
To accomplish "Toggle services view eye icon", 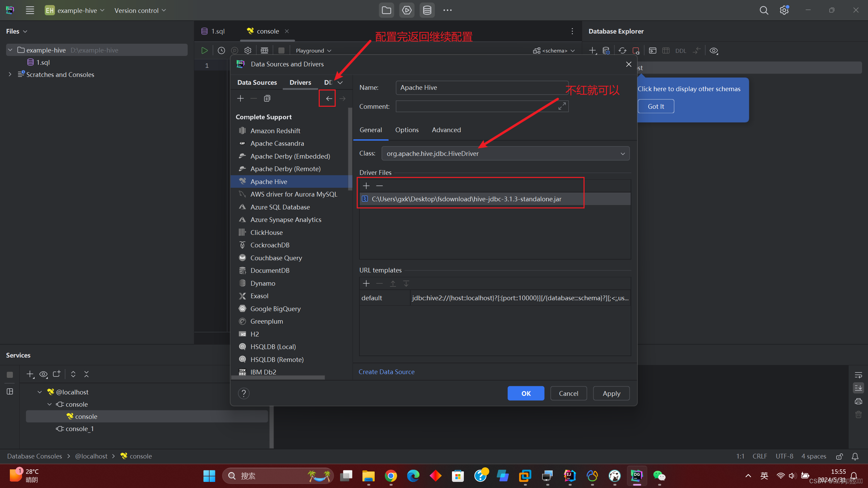I will tap(43, 374).
